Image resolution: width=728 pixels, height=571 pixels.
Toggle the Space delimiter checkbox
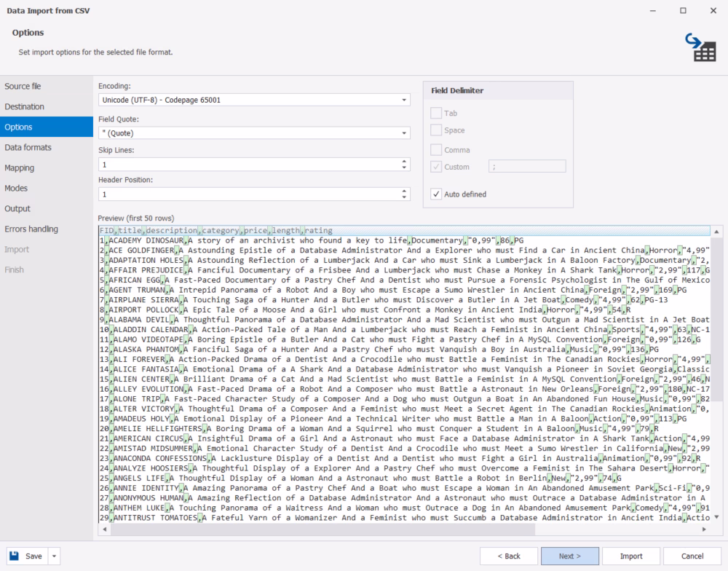436,130
